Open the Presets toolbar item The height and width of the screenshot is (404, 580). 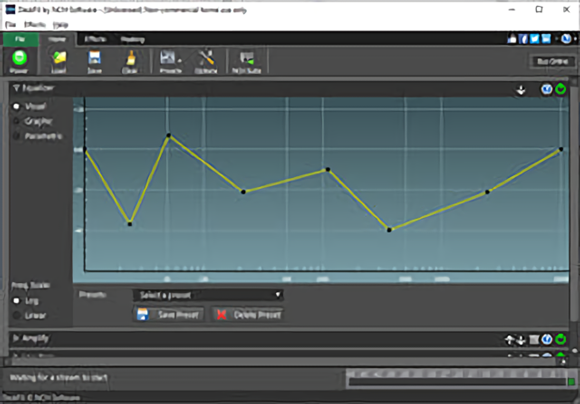tap(170, 61)
